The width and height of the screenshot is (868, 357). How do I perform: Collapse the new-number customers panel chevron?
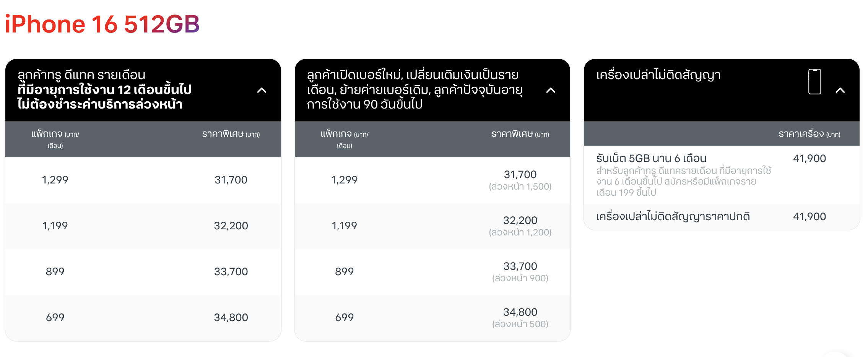[551, 90]
